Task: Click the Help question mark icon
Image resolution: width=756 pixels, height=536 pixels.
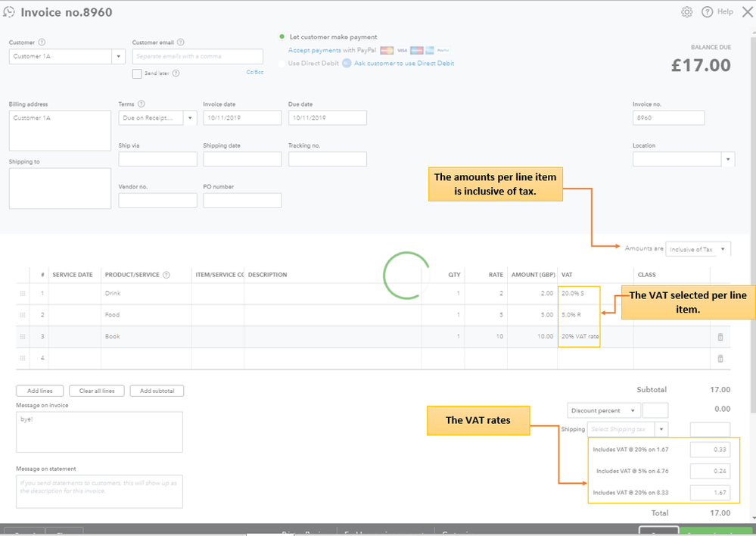Action: (x=708, y=12)
